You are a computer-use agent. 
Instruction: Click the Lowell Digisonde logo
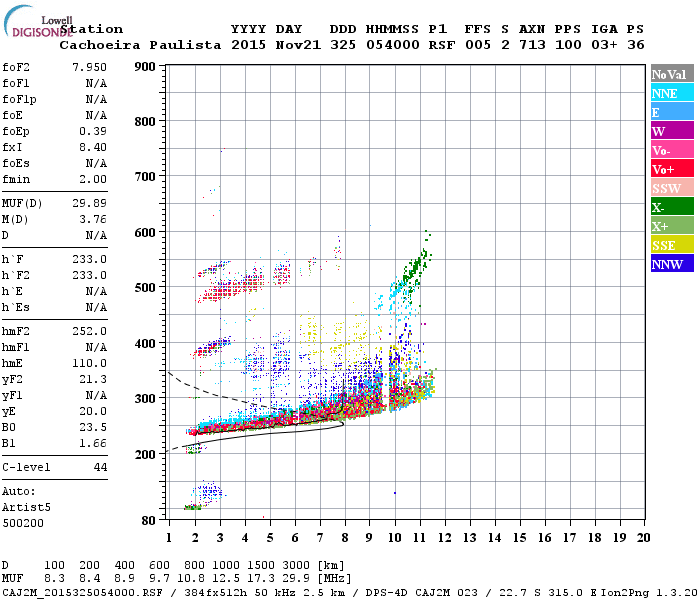38,22
